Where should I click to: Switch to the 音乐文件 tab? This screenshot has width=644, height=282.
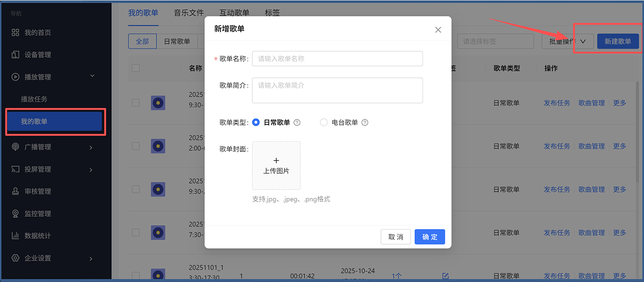(188, 13)
